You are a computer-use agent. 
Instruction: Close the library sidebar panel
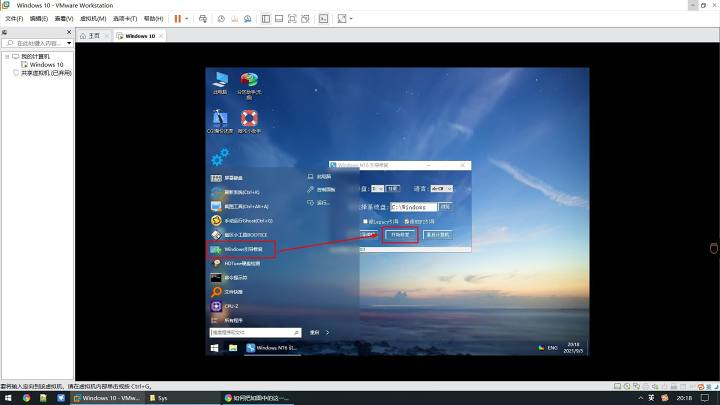point(69,32)
